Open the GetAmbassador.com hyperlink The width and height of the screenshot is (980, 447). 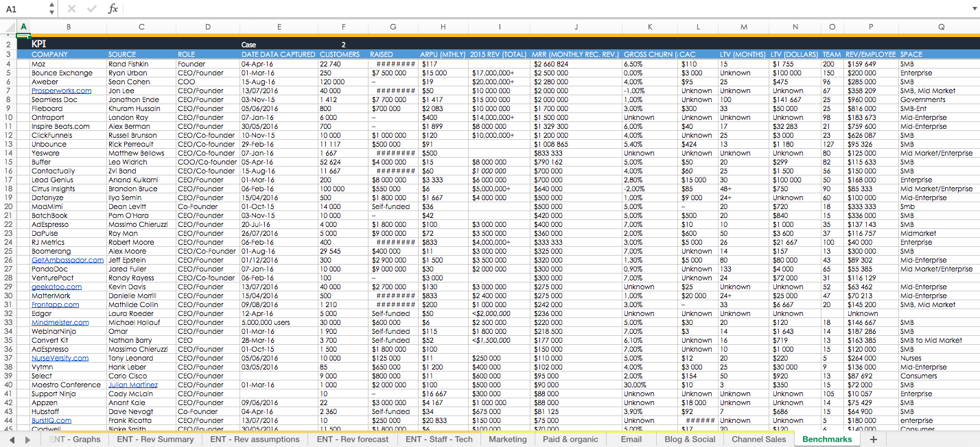click(x=67, y=260)
